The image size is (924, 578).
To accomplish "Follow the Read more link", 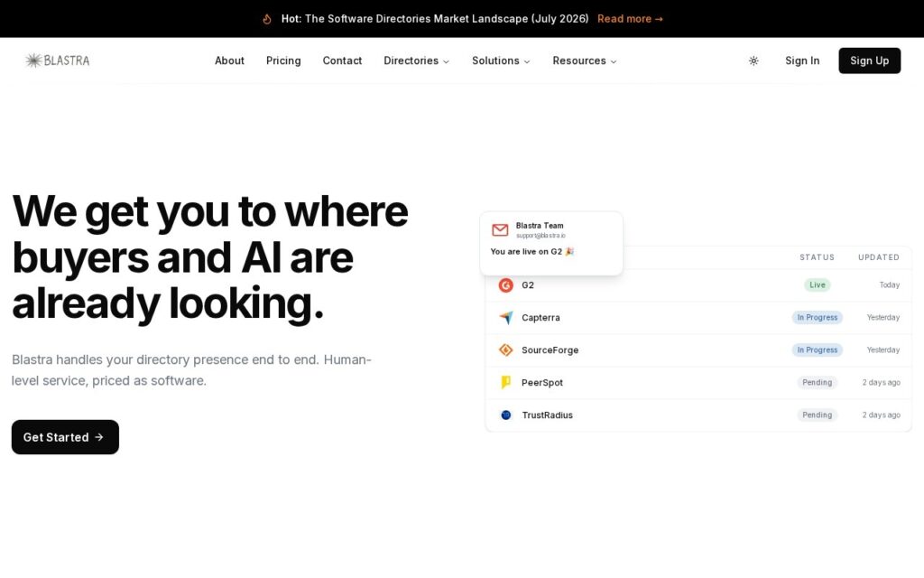I will [x=630, y=19].
